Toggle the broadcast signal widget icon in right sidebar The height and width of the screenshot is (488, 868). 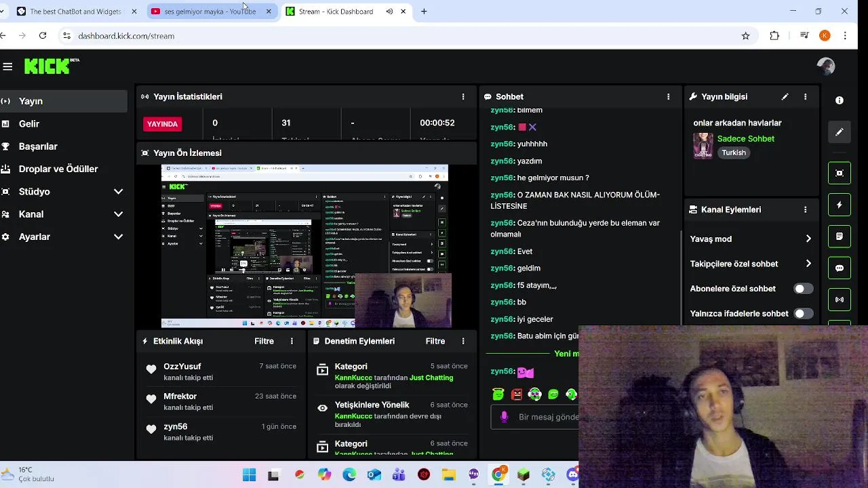840,300
